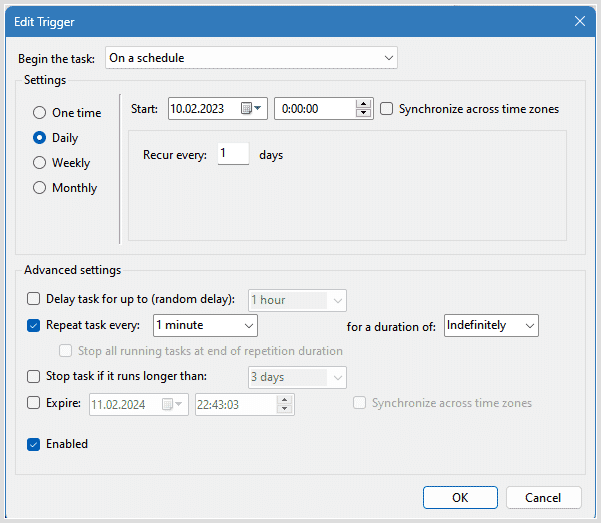601x523 pixels.
Task: Tick Delay task for up to checkbox
Action: coord(33,299)
